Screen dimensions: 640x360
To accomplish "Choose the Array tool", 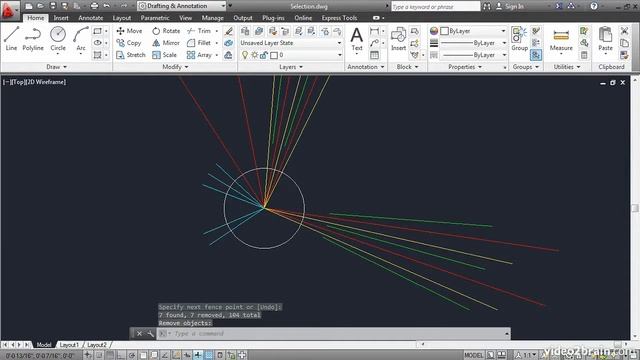I will pyautogui.click(x=199, y=55).
